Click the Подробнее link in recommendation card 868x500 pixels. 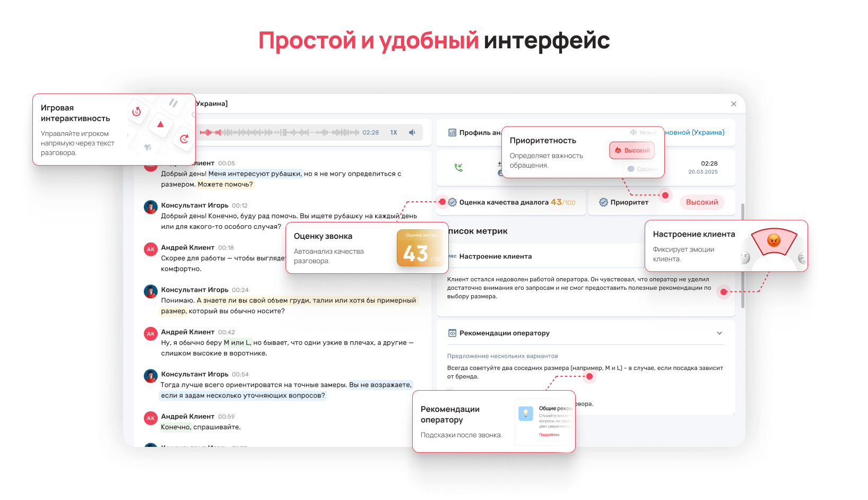pyautogui.click(x=549, y=435)
